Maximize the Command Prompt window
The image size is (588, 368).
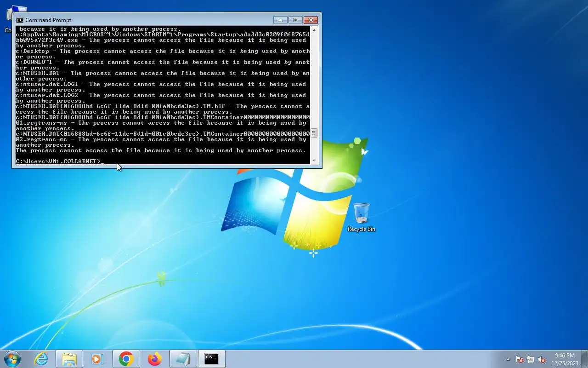click(295, 20)
